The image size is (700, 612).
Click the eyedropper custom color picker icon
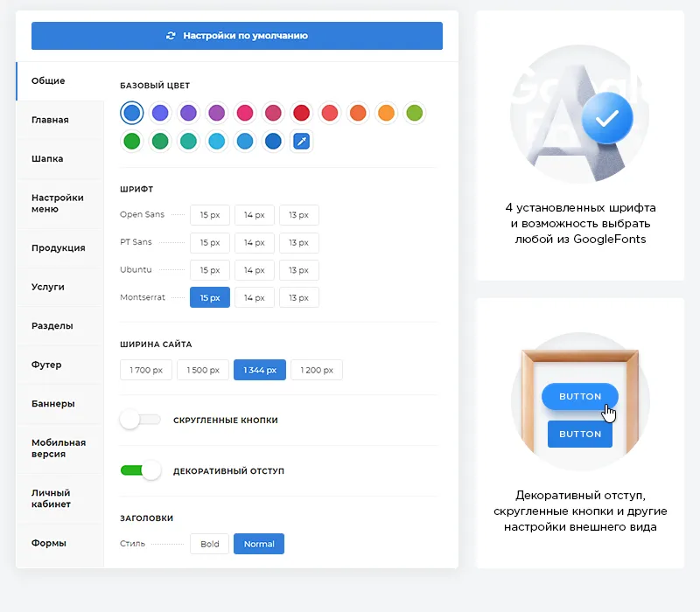(x=302, y=141)
